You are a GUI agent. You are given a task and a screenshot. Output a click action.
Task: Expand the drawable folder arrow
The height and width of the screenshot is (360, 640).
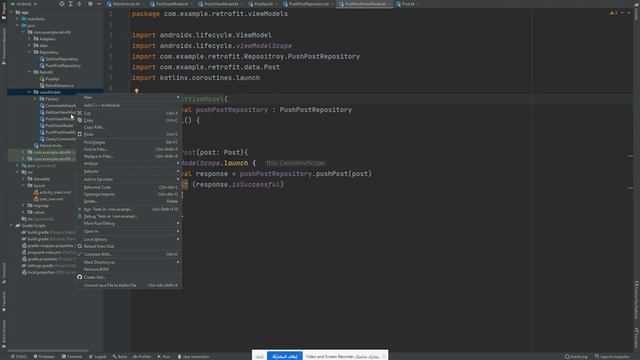pyautogui.click(x=23, y=179)
